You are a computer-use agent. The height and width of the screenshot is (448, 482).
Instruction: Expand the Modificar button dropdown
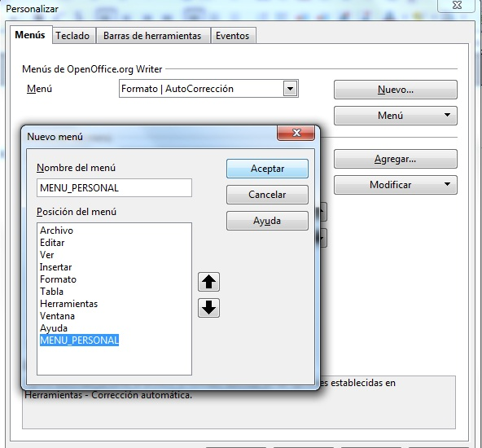coord(396,185)
